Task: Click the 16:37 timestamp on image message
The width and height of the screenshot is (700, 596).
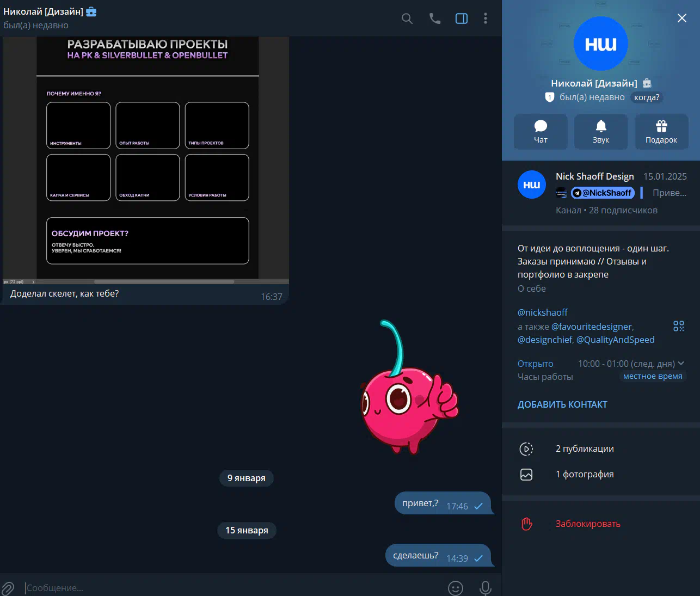Action: (x=272, y=297)
